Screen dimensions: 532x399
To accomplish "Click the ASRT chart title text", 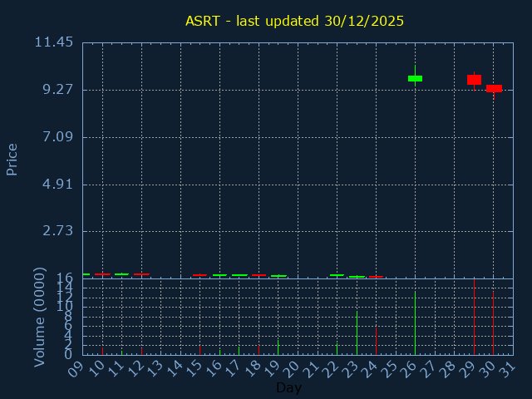I will [294, 21].
